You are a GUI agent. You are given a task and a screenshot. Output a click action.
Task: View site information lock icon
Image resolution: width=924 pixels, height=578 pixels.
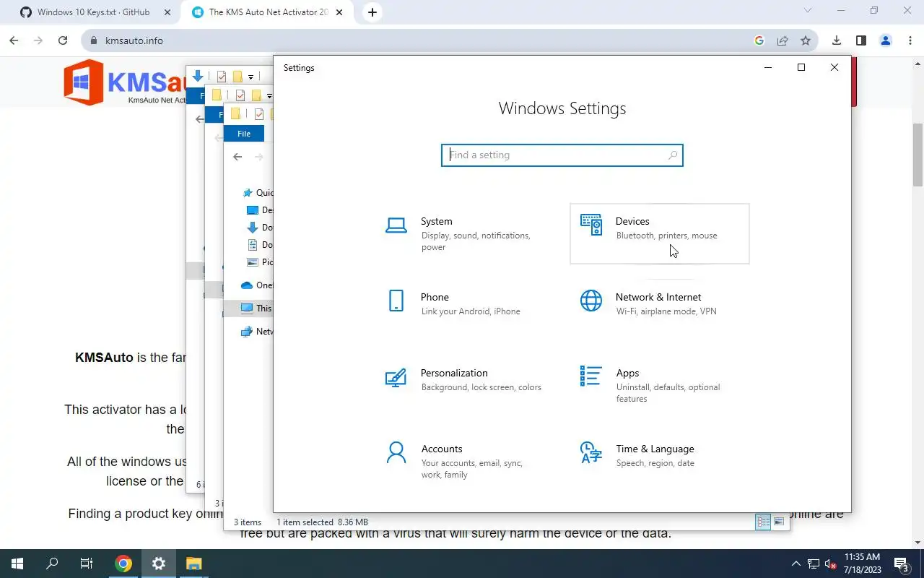[x=93, y=40]
